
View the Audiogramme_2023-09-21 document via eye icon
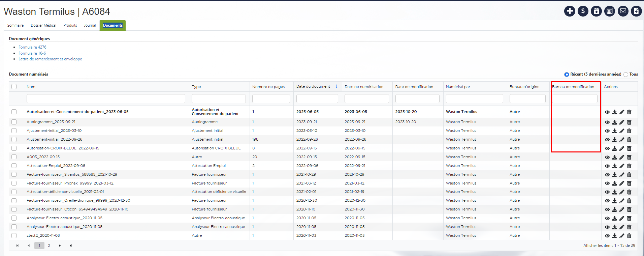pos(607,122)
